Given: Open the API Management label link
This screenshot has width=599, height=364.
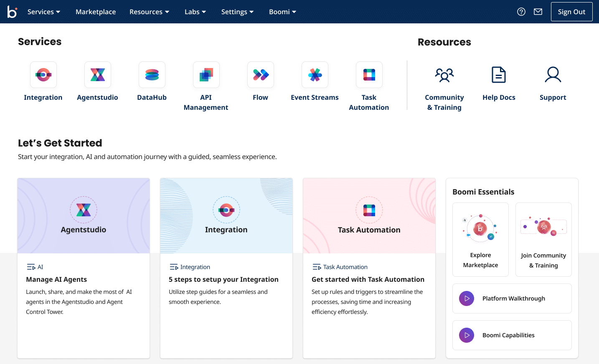Looking at the screenshot, I should [206, 102].
